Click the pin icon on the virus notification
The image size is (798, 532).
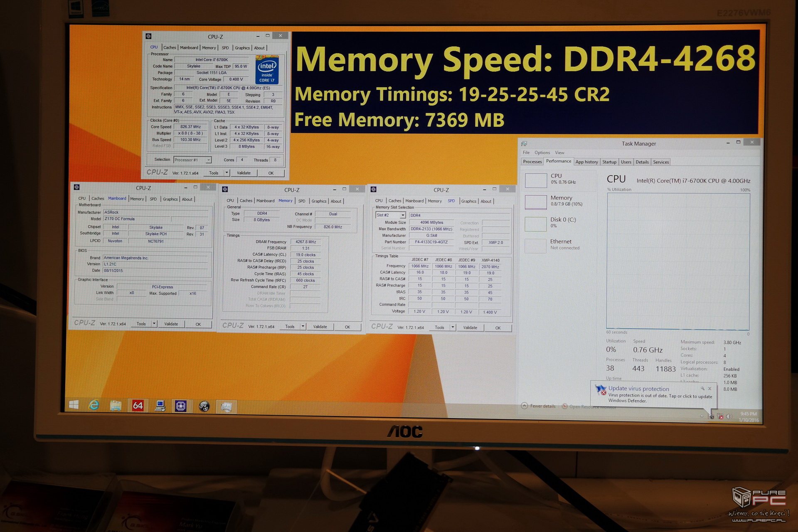pyautogui.click(x=702, y=389)
